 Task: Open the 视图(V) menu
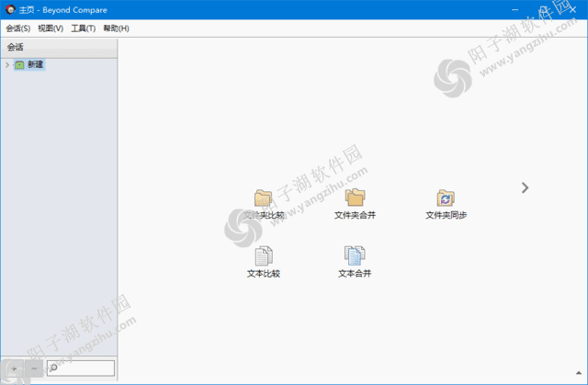(51, 28)
